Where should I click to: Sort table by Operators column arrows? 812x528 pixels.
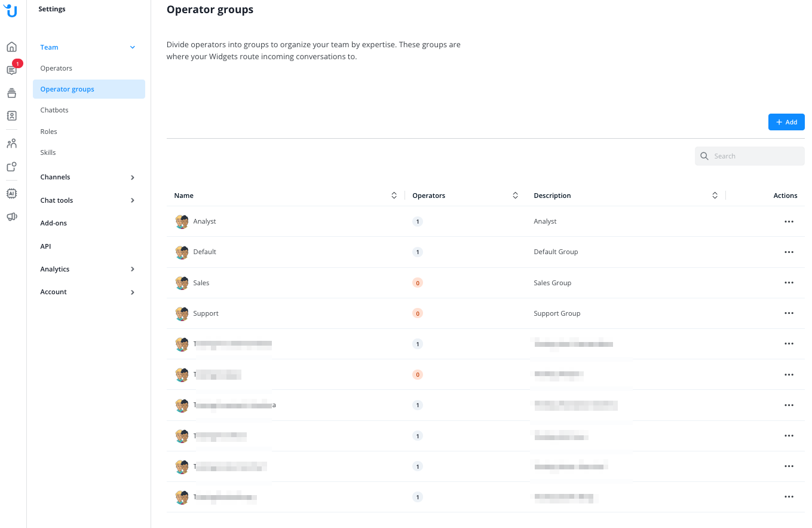pos(515,196)
